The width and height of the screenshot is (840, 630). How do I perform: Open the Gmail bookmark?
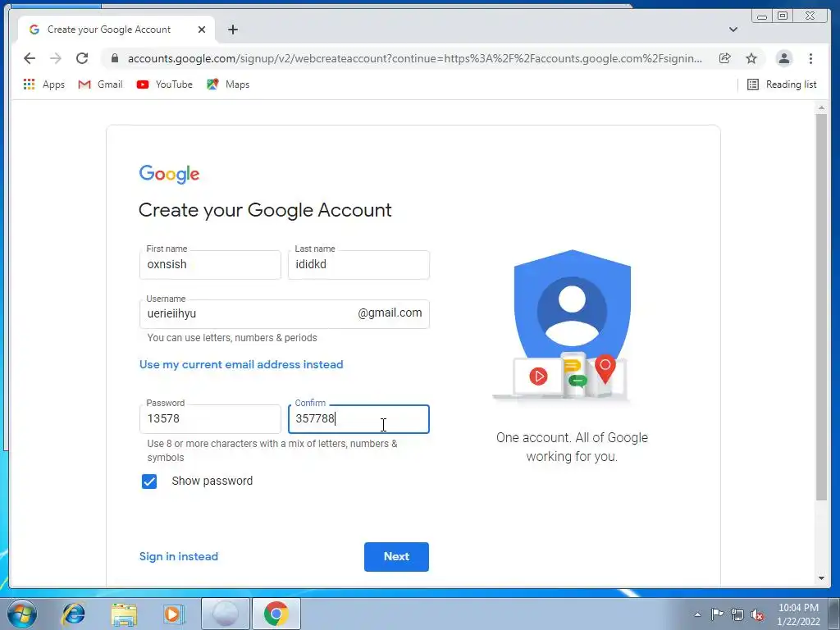point(100,84)
